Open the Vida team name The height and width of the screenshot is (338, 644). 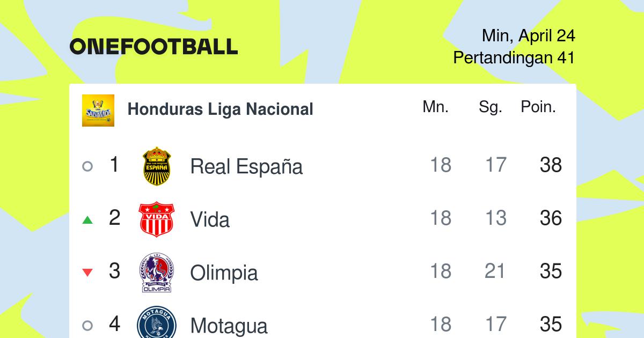[x=210, y=219]
